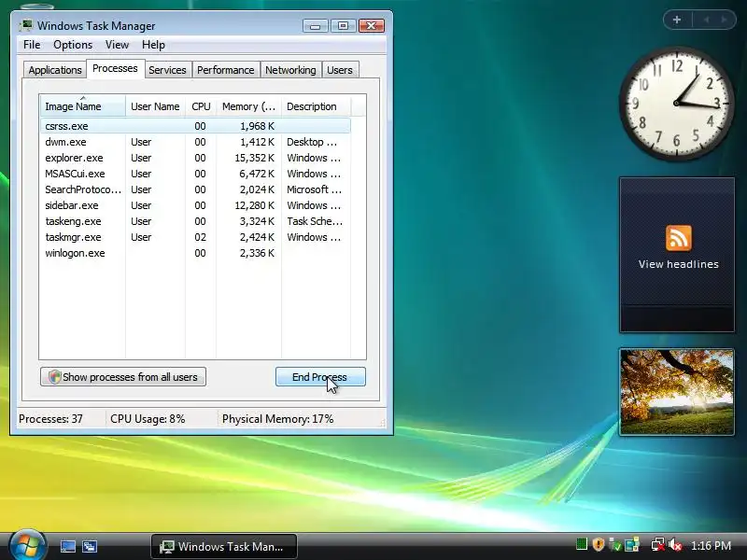Open the File menu

click(x=32, y=45)
